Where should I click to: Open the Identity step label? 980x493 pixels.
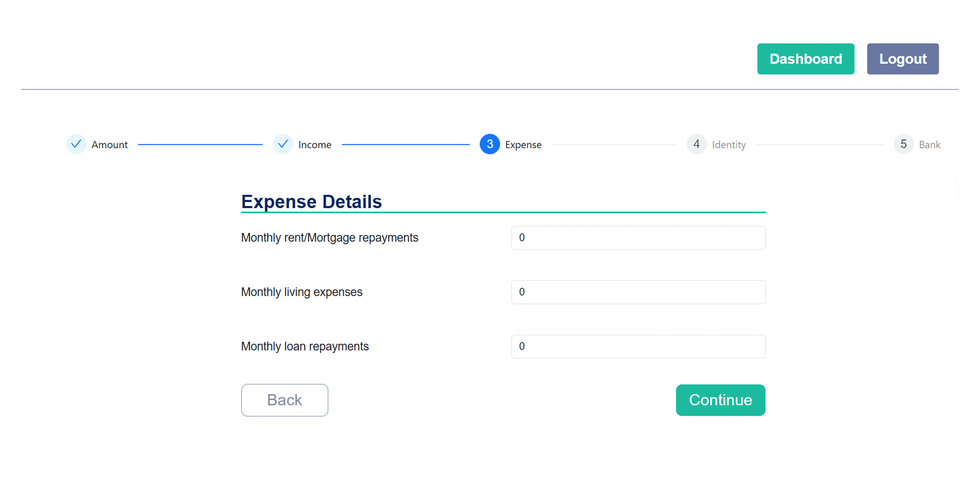point(729,145)
